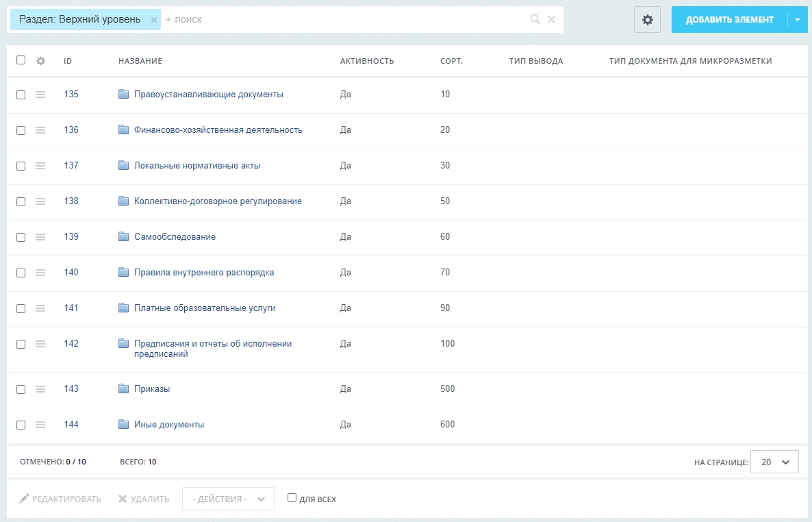Check the row checkbox for ID 138

tap(21, 201)
